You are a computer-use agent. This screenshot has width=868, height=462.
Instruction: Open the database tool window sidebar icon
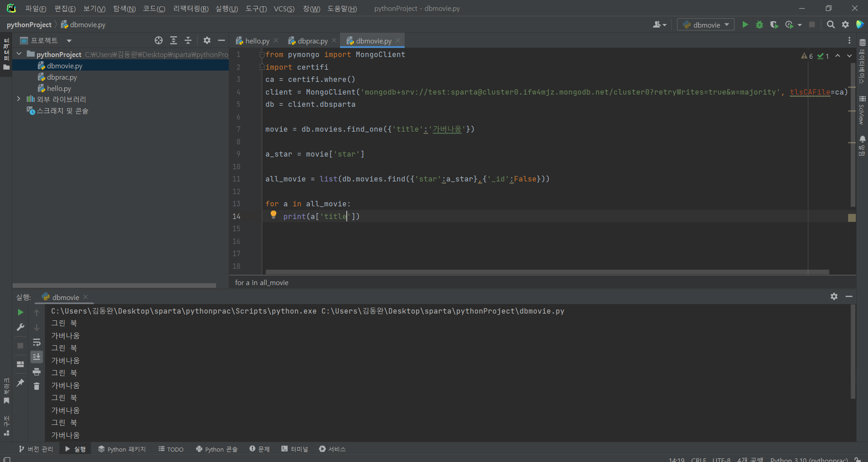coord(862,61)
